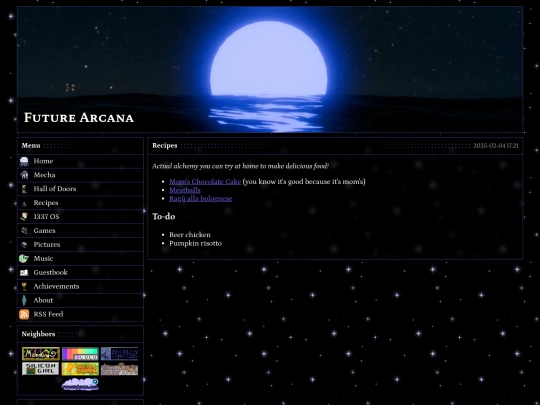Open the Silicon Girl neighbor badge
The height and width of the screenshot is (405, 540).
[x=41, y=368]
